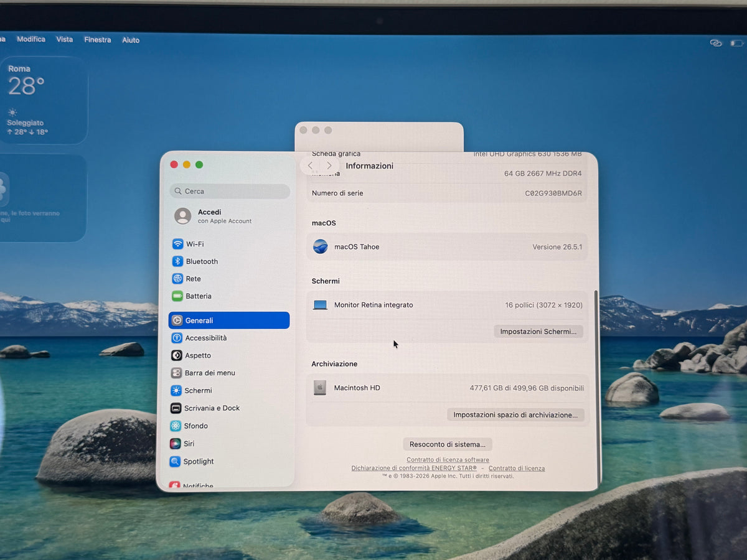747x560 pixels.
Task: Click the Versione 26.5.1 text
Action: pyautogui.click(x=557, y=247)
